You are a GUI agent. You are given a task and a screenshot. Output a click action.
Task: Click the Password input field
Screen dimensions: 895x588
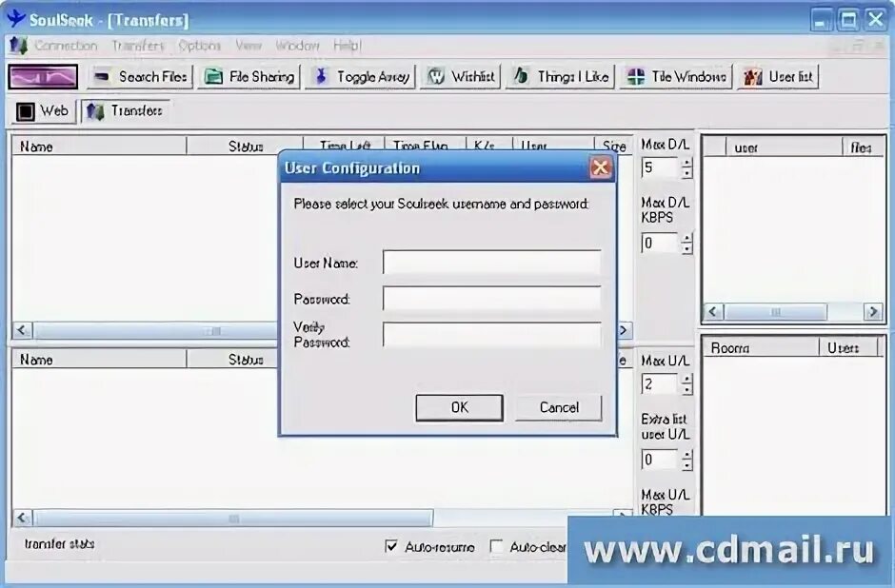pos(491,298)
